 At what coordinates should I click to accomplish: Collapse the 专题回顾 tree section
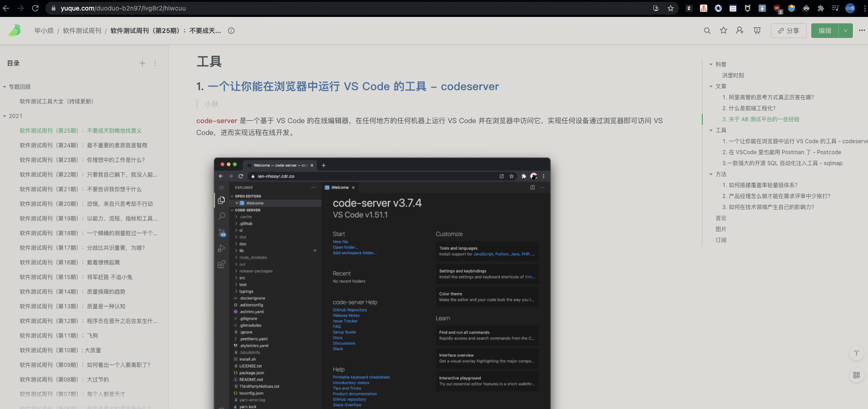coord(5,87)
